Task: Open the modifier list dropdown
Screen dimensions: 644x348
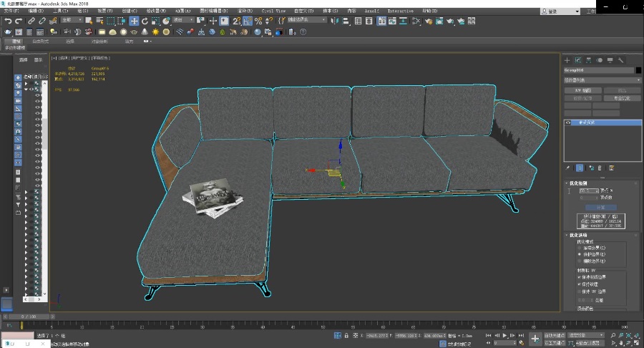Action: click(602, 80)
